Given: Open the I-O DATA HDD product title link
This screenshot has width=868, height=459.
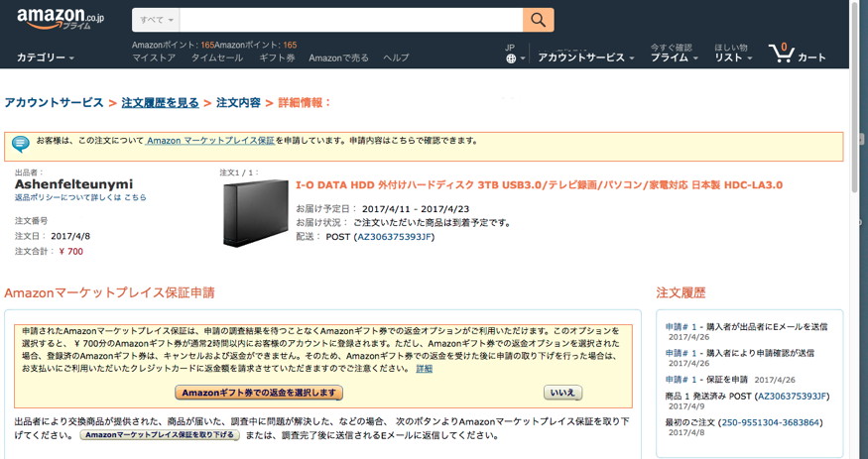Looking at the screenshot, I should click(x=540, y=185).
